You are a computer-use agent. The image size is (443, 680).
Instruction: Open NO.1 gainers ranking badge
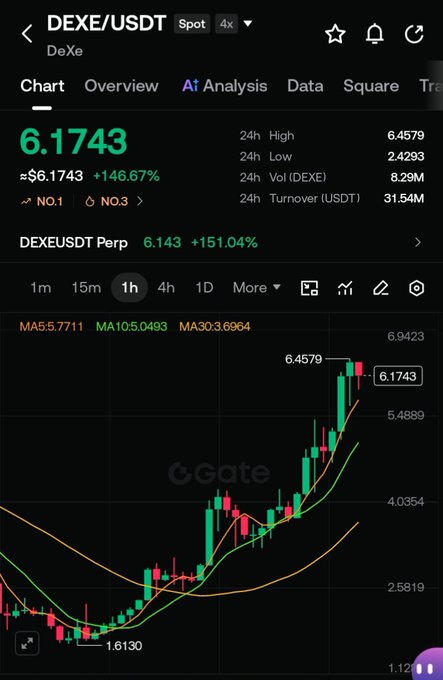click(x=42, y=201)
